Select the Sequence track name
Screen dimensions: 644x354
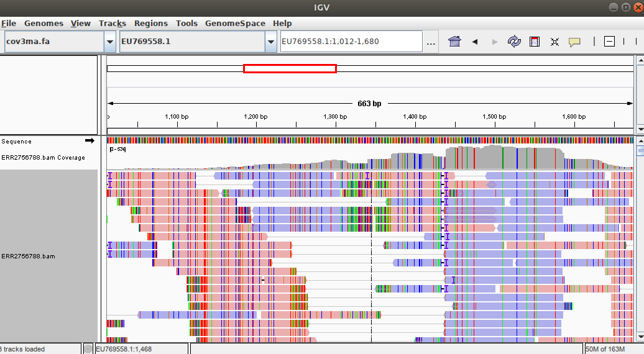coord(16,141)
